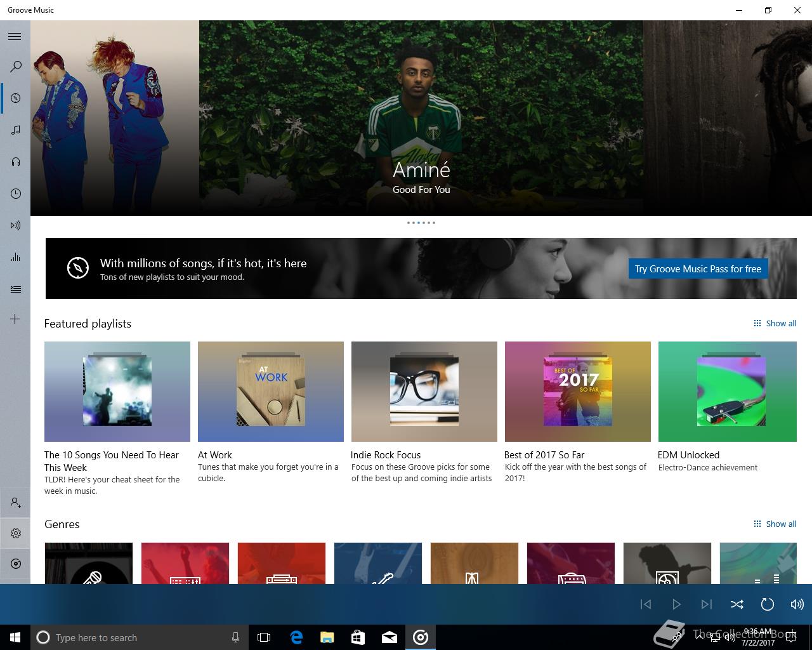Click the 'Indie Rock Focus' title text

pos(386,454)
